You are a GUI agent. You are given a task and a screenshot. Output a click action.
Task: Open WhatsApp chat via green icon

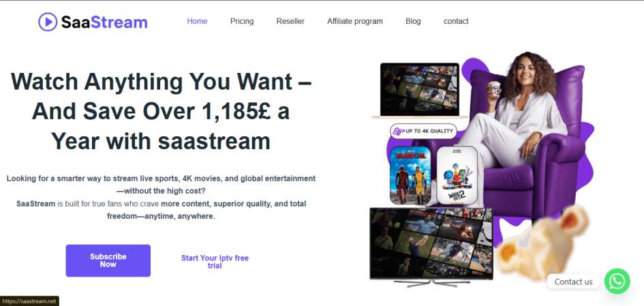[x=617, y=281]
